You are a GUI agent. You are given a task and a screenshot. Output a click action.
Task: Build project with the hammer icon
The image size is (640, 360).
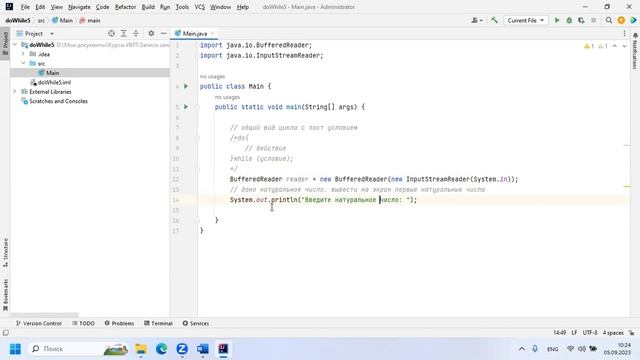494,20
